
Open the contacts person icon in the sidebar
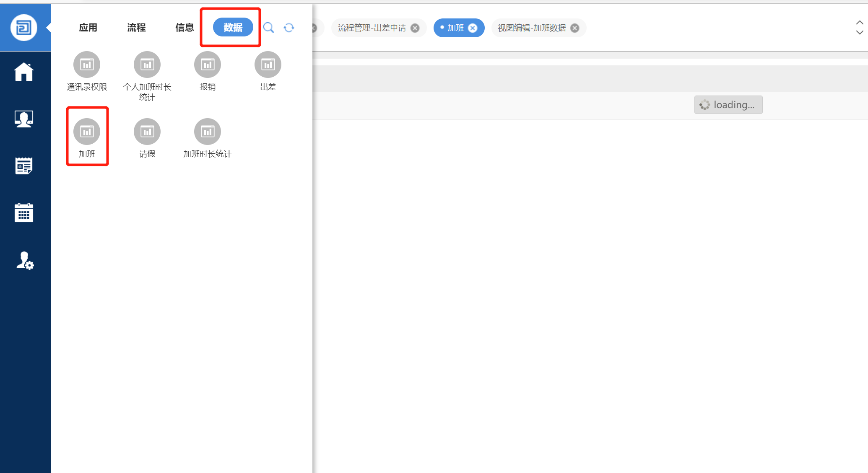[24, 119]
